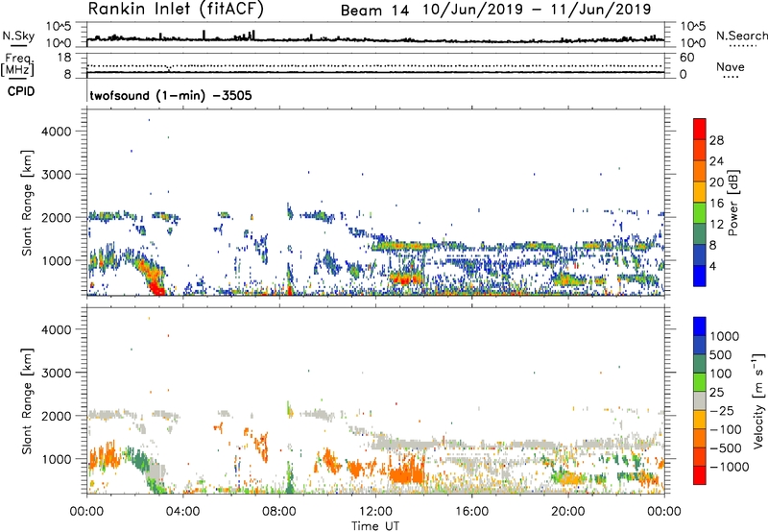
Task: Pick the gray -25 to 25 Velocity segment
Action: 700,400
